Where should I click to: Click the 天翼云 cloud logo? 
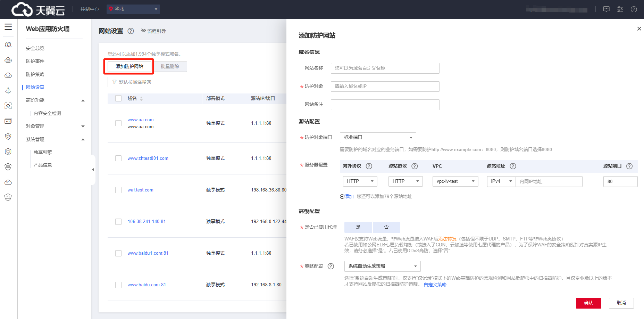[x=38, y=9]
